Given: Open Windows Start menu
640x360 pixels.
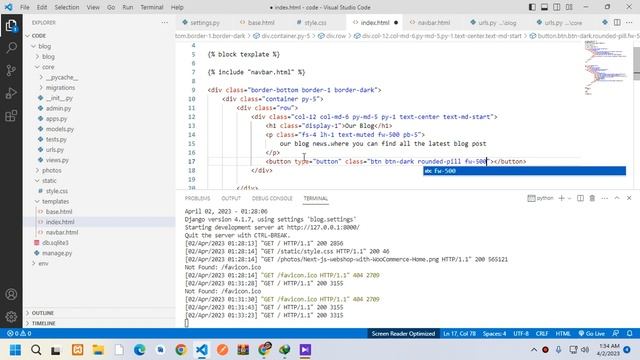Looking at the screenshot, I should click(x=16, y=350).
